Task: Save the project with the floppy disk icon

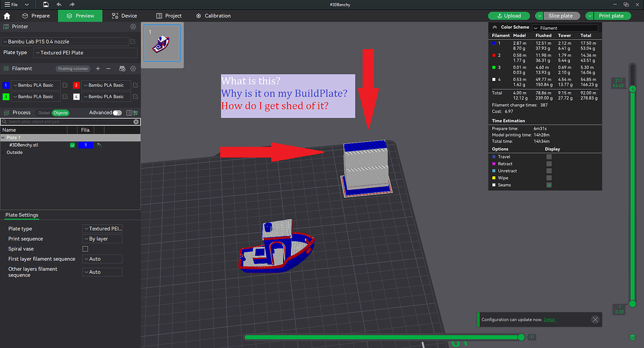Action: click(45, 4)
